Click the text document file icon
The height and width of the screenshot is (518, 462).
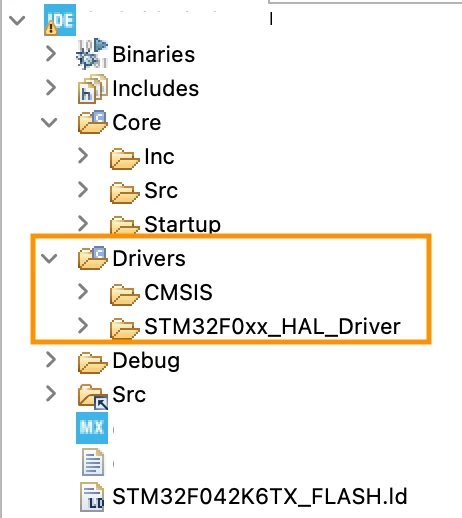pos(93,462)
